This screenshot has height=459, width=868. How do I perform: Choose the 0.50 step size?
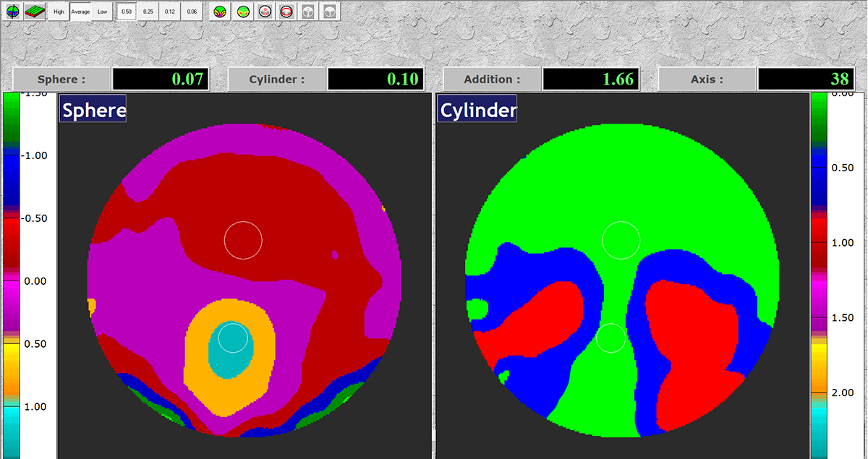point(127,12)
